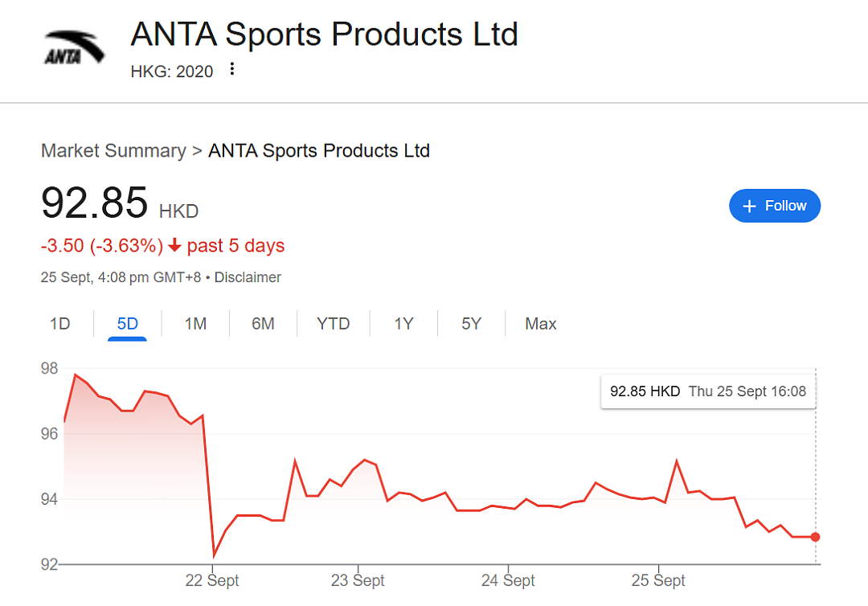Click the Follow button
Screen dimensions: 868x606
click(775, 206)
